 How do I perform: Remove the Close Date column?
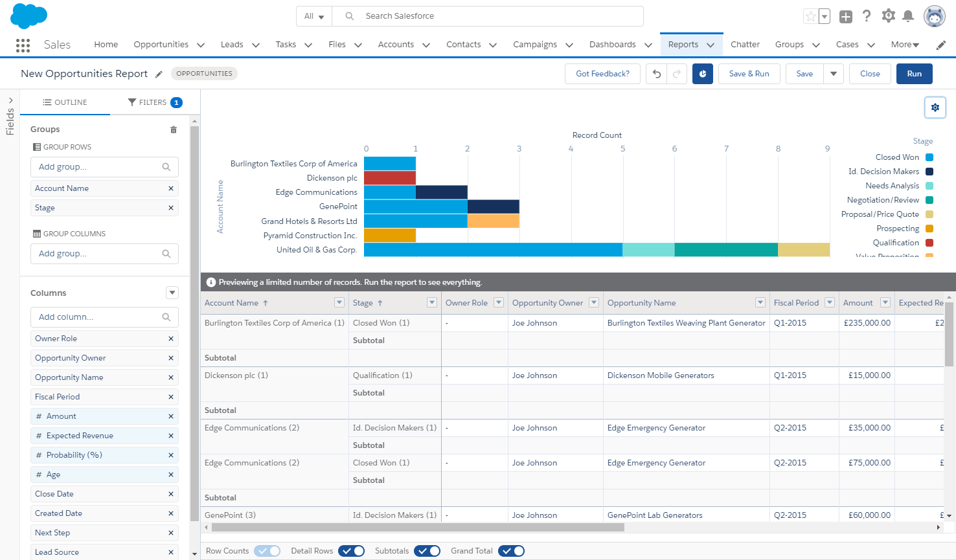pyautogui.click(x=171, y=494)
